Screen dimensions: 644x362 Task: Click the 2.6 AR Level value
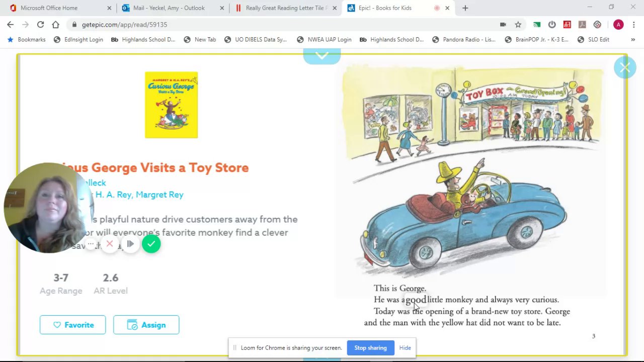111,278
